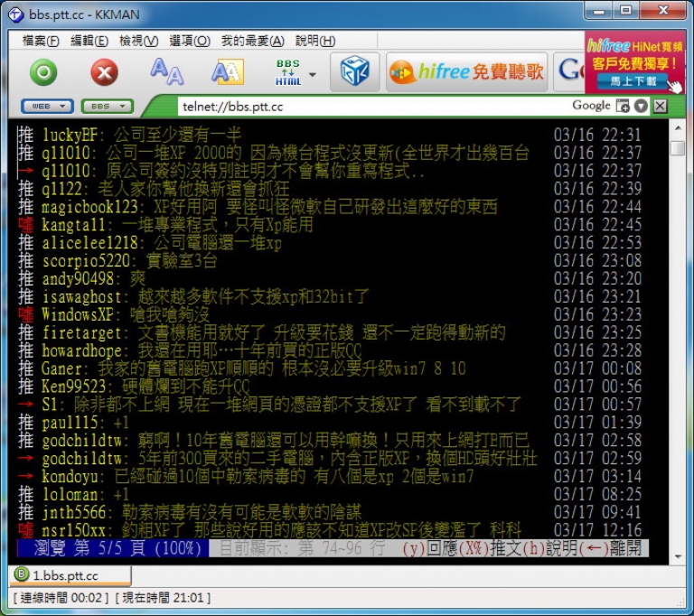Click the kangtall comment line

[x=329, y=225]
